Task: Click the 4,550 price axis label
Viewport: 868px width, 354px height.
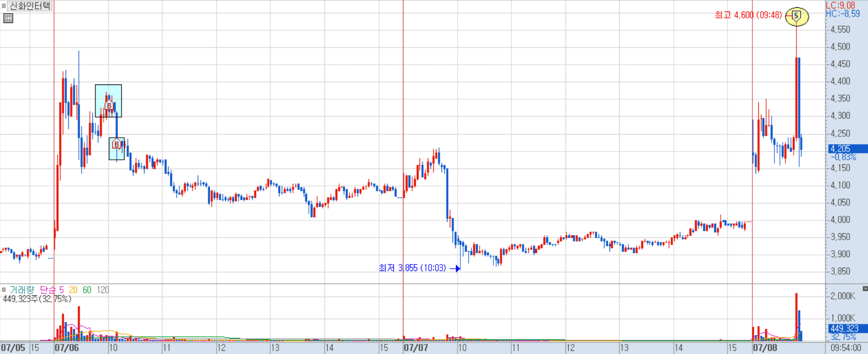Action: [840, 29]
